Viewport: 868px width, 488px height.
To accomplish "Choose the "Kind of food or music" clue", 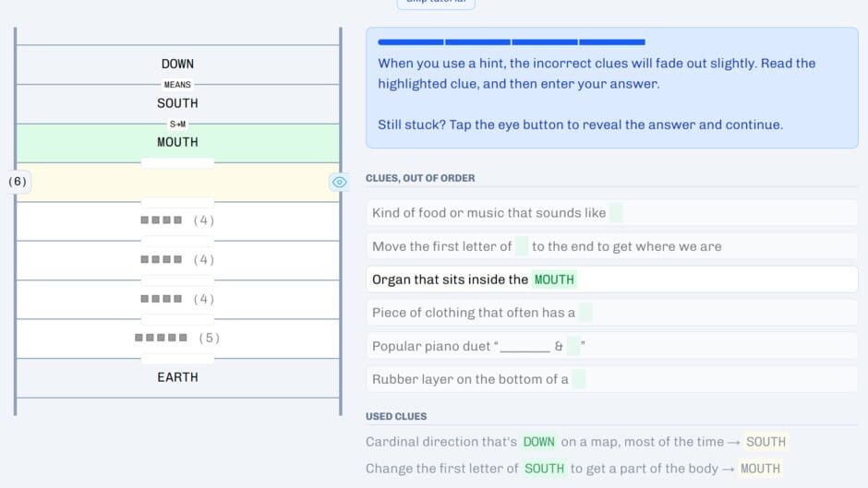I will point(611,213).
